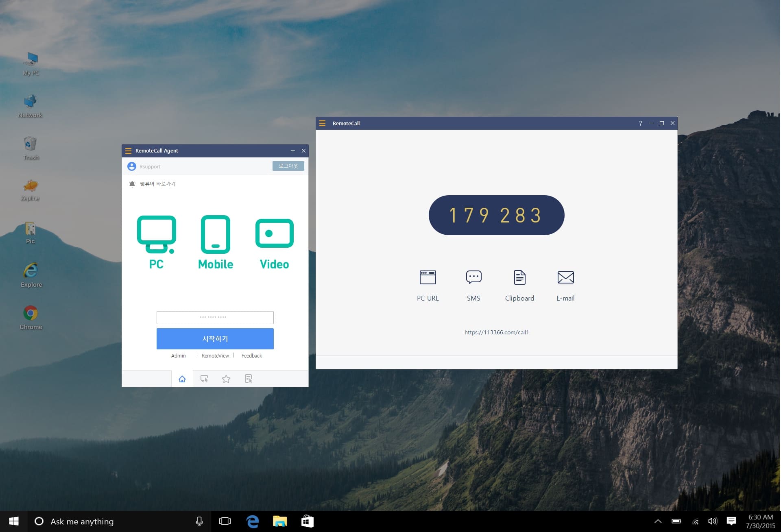Open the history log tab icon

pos(249,379)
